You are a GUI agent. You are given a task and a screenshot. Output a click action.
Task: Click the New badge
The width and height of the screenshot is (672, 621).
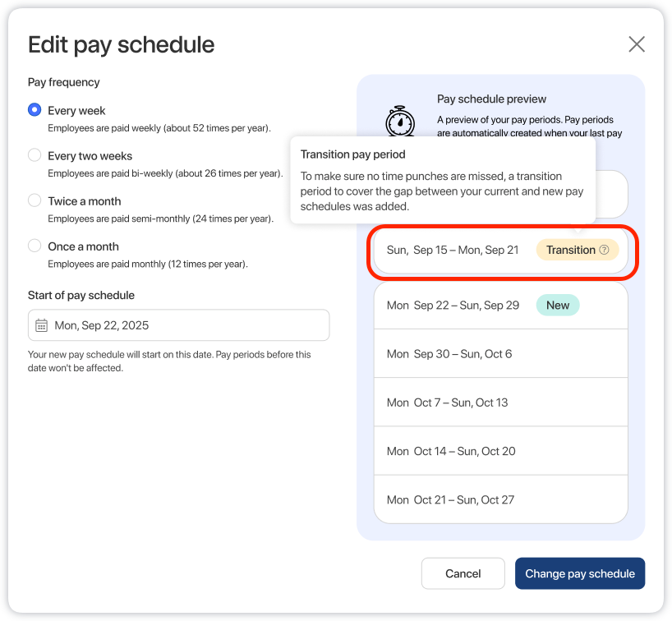coord(558,306)
